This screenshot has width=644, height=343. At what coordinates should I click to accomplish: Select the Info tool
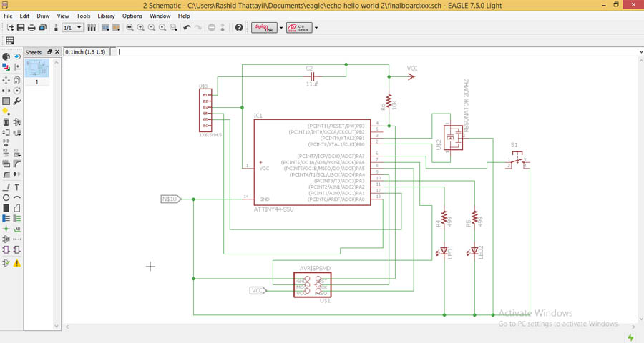[6, 56]
